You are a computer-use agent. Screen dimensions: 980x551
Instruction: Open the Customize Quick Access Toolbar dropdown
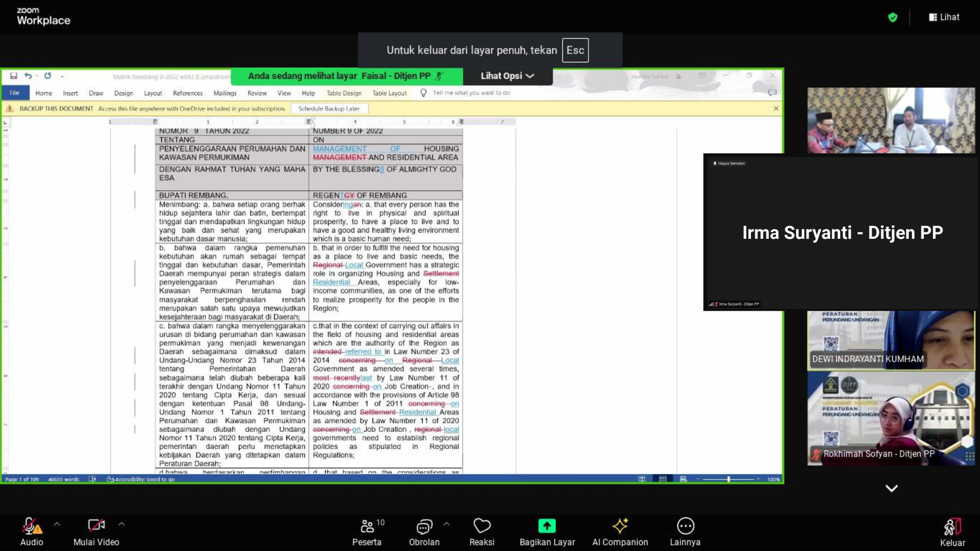tap(62, 77)
